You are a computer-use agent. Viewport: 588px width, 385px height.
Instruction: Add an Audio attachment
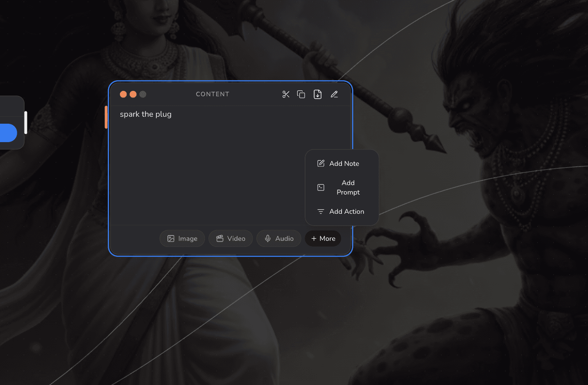coord(279,238)
